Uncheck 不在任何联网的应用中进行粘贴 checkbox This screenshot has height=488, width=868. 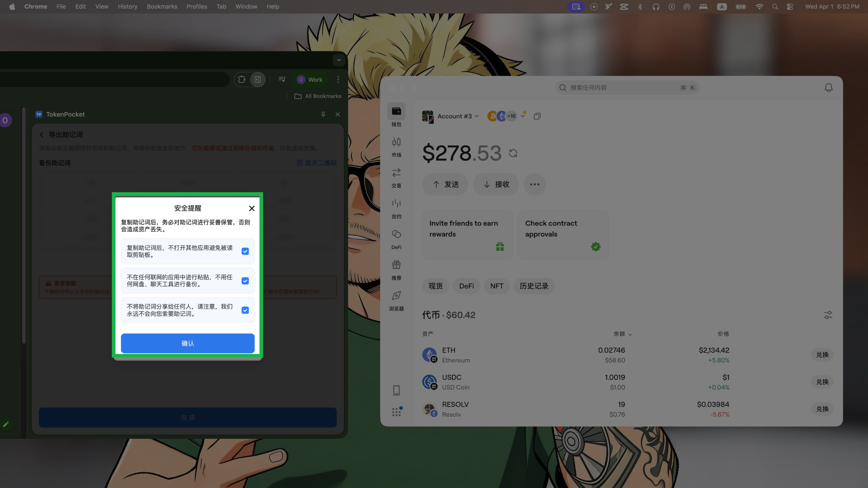point(245,281)
